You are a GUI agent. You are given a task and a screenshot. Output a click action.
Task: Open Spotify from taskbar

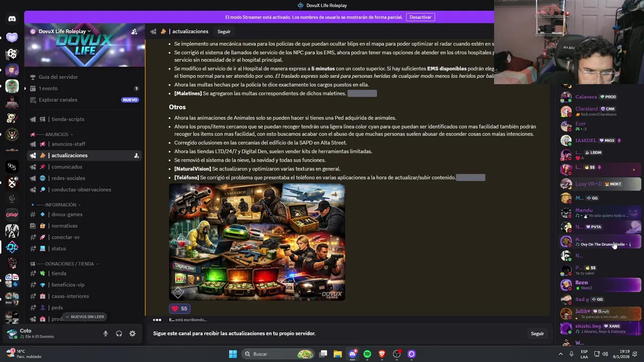click(367, 354)
